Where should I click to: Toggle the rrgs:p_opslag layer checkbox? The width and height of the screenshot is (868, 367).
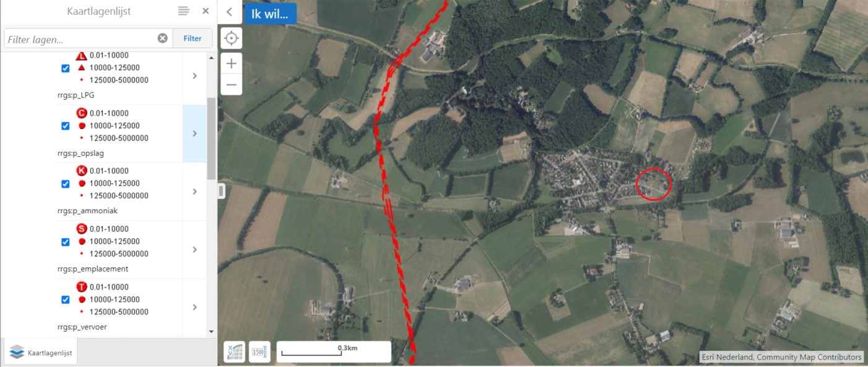pos(66,126)
